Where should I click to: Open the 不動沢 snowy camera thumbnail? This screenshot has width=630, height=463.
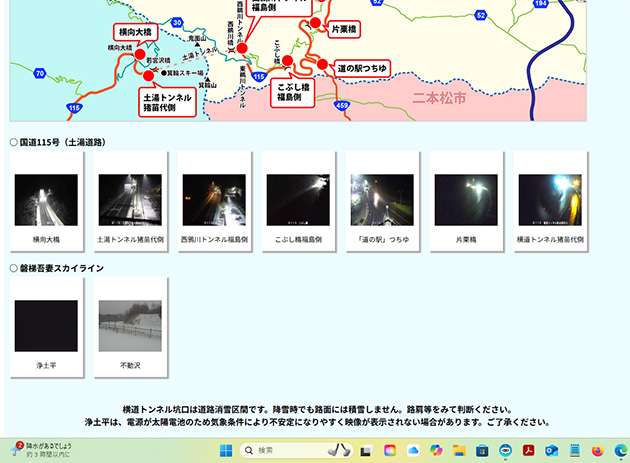coord(130,325)
